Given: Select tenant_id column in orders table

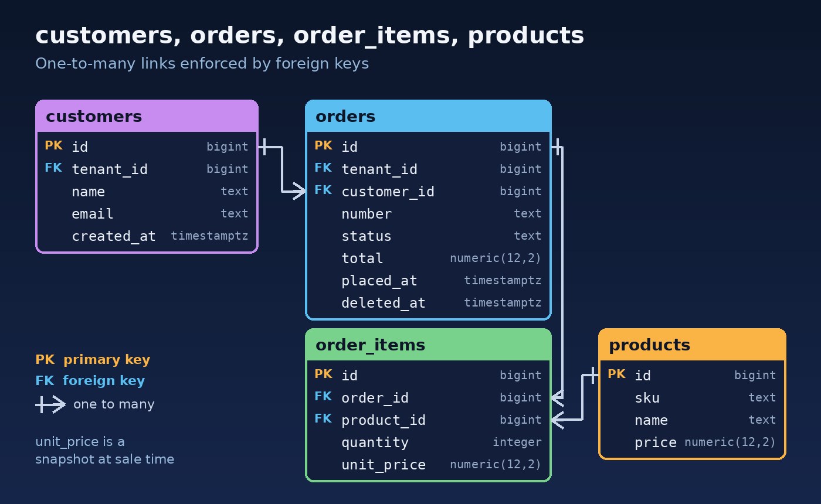Looking at the screenshot, I should 428,169.
